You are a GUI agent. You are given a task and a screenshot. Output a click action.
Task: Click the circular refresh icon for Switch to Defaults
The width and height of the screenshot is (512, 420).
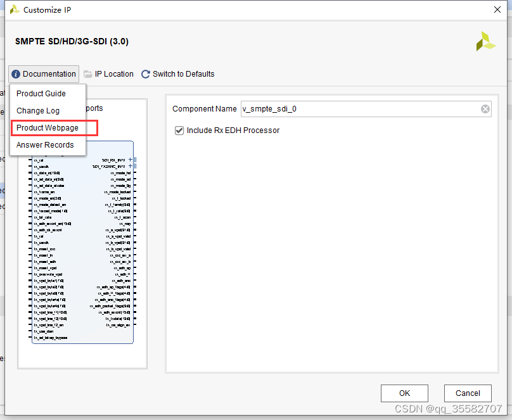[144, 73]
